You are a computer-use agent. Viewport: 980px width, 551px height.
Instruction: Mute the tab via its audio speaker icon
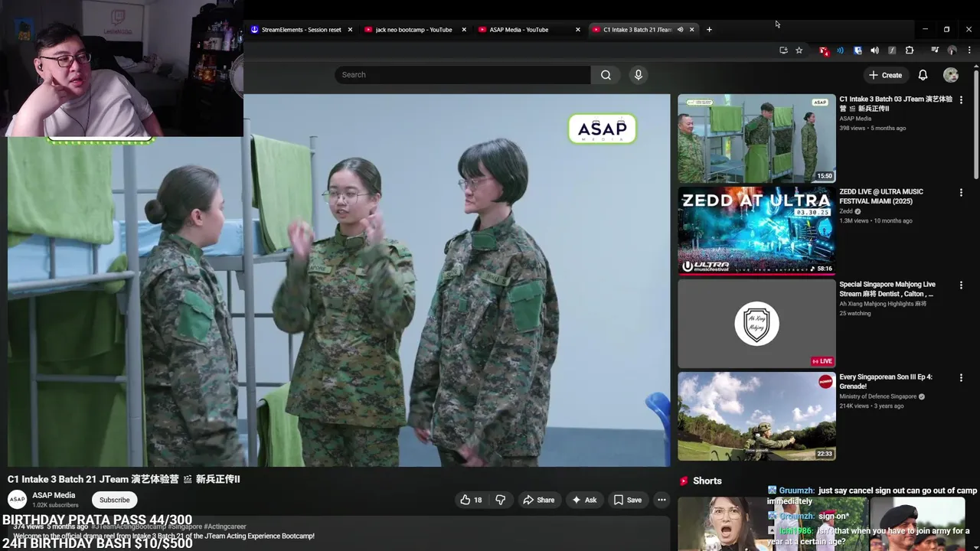680,30
